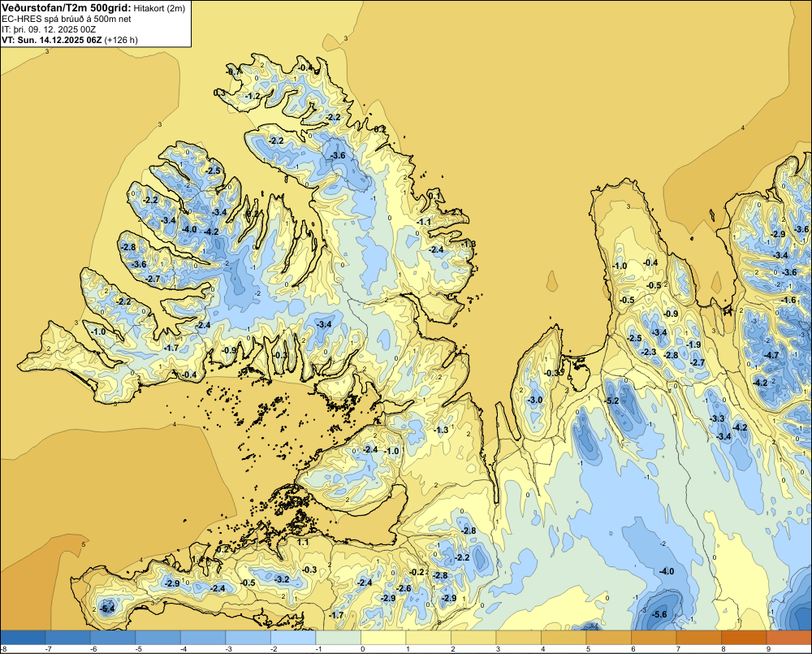
Task: Pick the legend swatch between 6 and 7
Action: 654,638
